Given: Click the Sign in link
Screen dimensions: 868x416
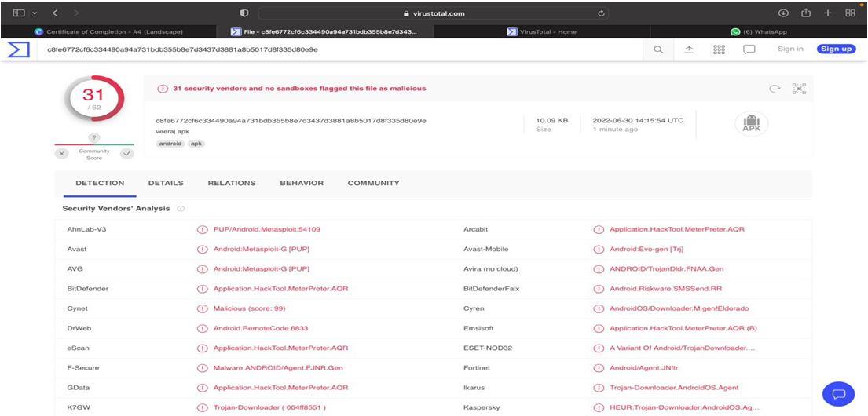Looking at the screenshot, I should [790, 49].
